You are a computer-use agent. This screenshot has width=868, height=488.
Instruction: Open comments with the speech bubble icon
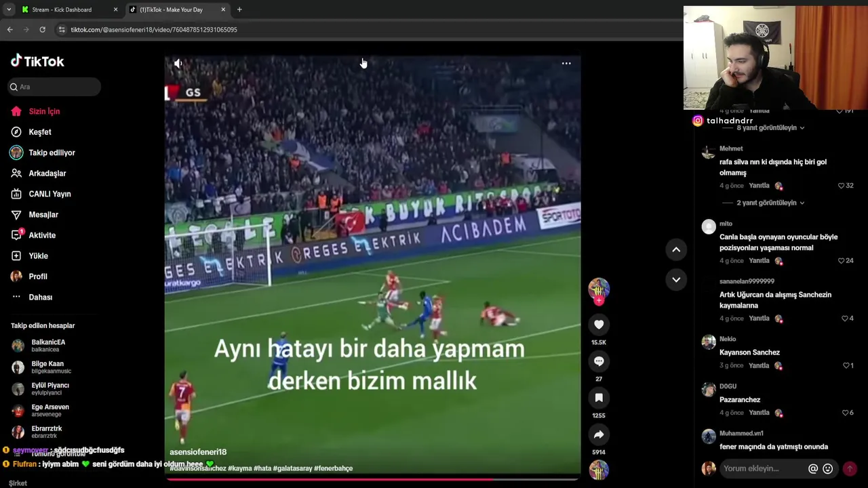click(599, 361)
